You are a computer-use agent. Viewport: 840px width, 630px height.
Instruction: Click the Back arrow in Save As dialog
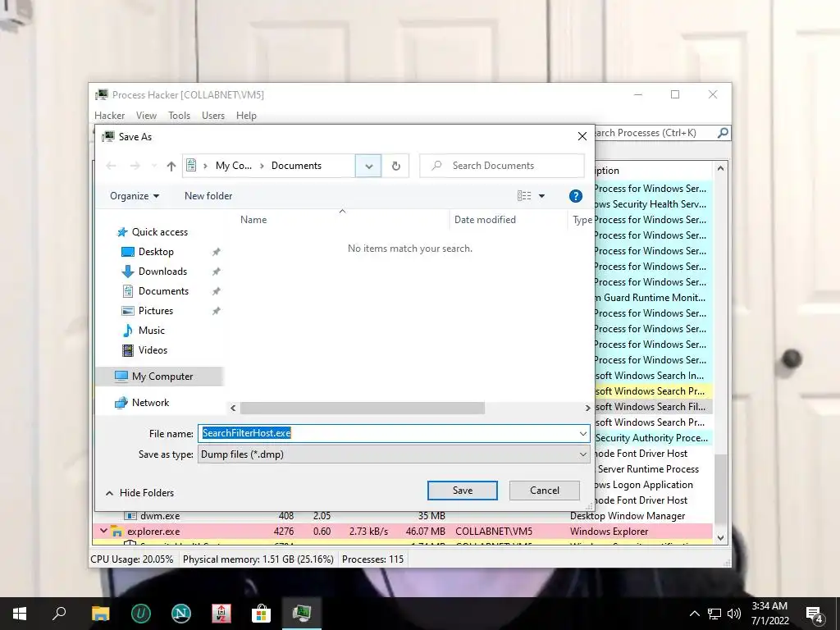pos(112,166)
